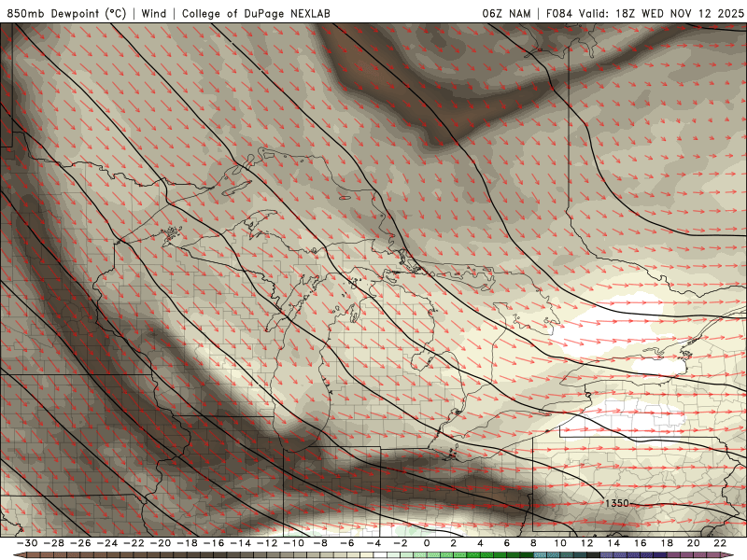Screen dimensions: 747x560
Task: Click the -12 label on the color scale
Action: pos(267,543)
